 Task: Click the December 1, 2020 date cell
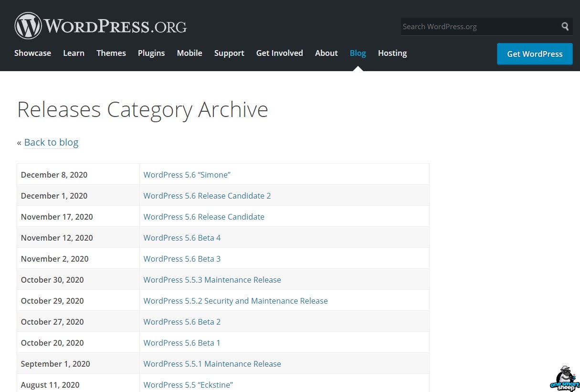point(78,195)
